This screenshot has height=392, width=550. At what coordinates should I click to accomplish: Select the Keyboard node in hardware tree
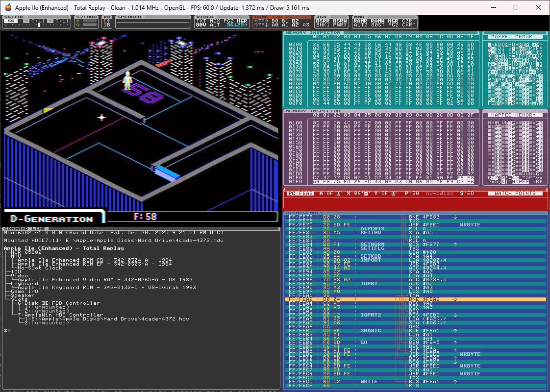(25, 283)
